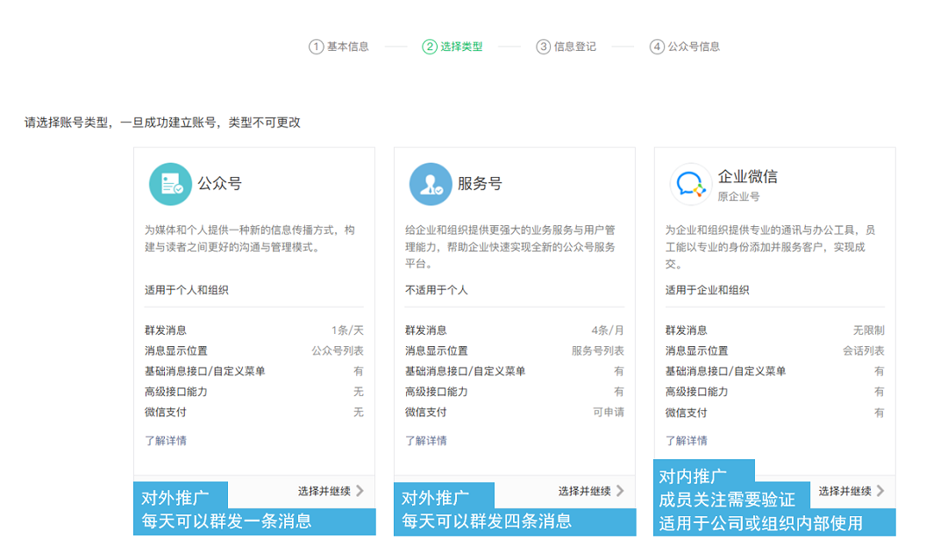Click 高级接口能力 label in 公众号 card
926x560 pixels.
[176, 392]
